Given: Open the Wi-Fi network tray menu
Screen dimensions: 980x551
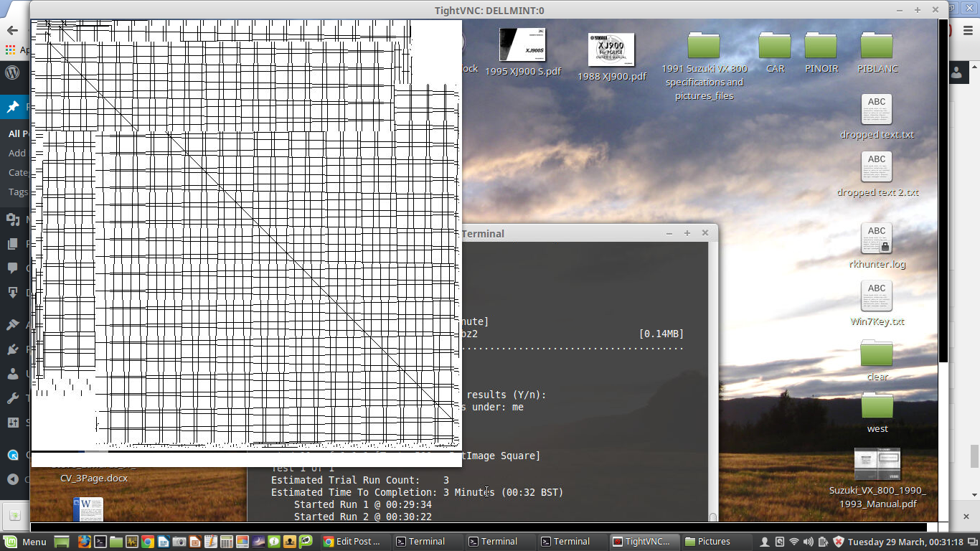Looking at the screenshot, I should coord(794,542).
